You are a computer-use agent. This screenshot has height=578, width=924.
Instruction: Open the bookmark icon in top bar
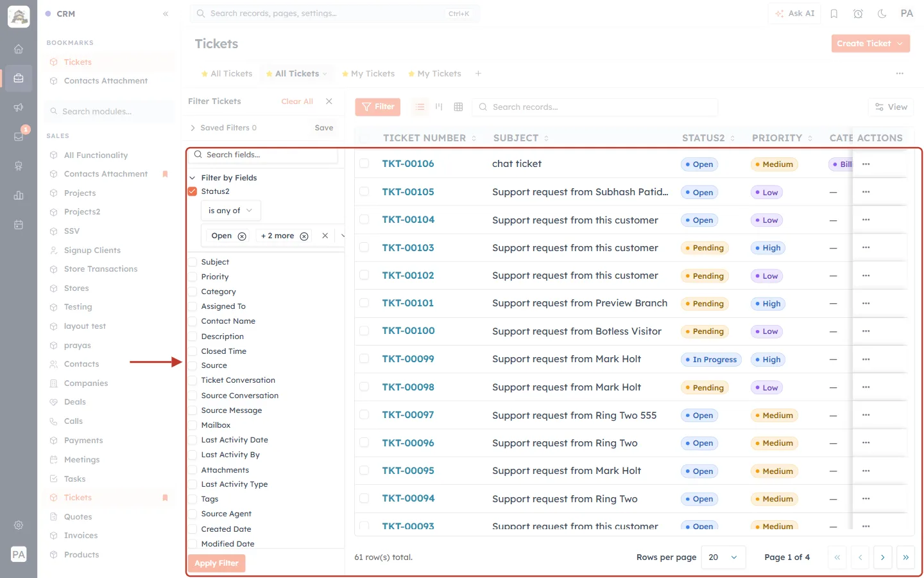pyautogui.click(x=834, y=13)
